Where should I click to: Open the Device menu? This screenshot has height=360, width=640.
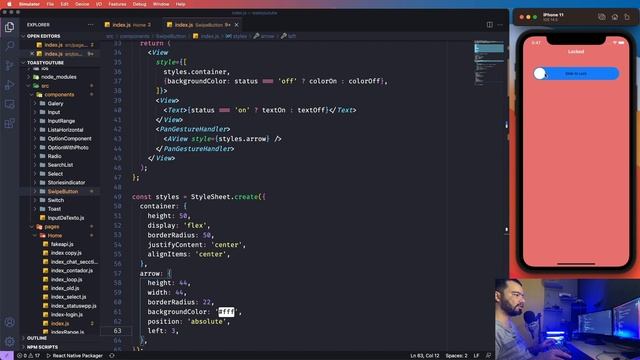82,4
